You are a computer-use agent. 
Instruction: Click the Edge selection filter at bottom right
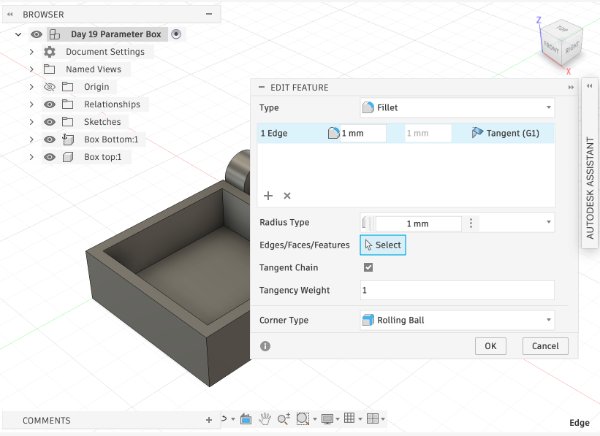tap(579, 423)
